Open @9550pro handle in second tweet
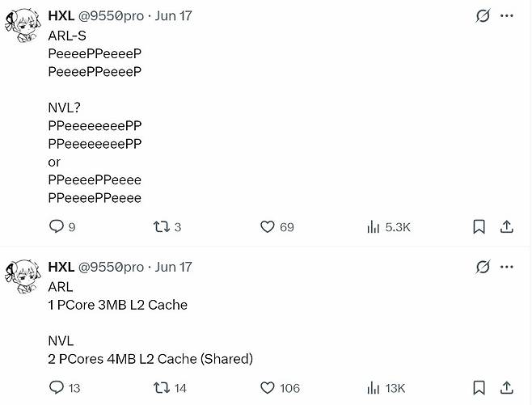 (x=111, y=267)
